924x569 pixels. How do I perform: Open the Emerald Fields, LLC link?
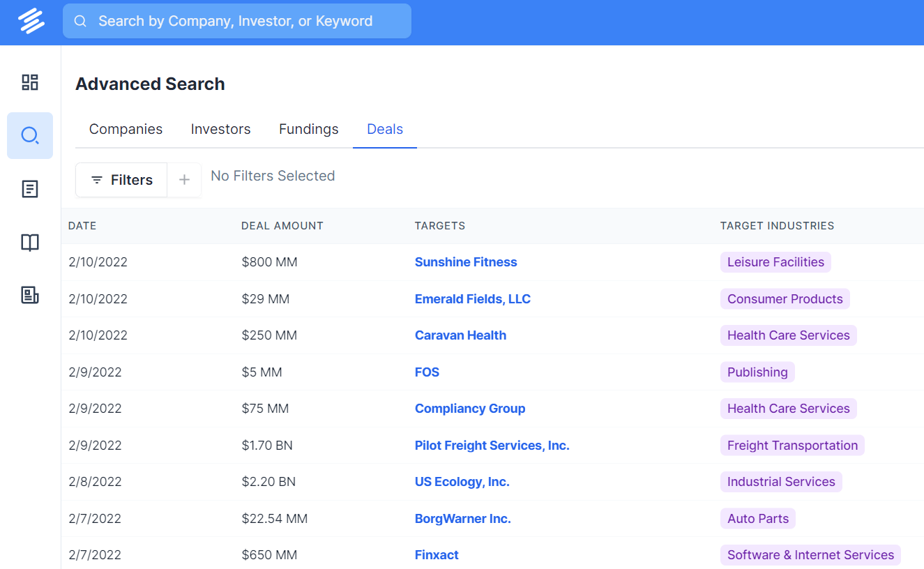[473, 299]
